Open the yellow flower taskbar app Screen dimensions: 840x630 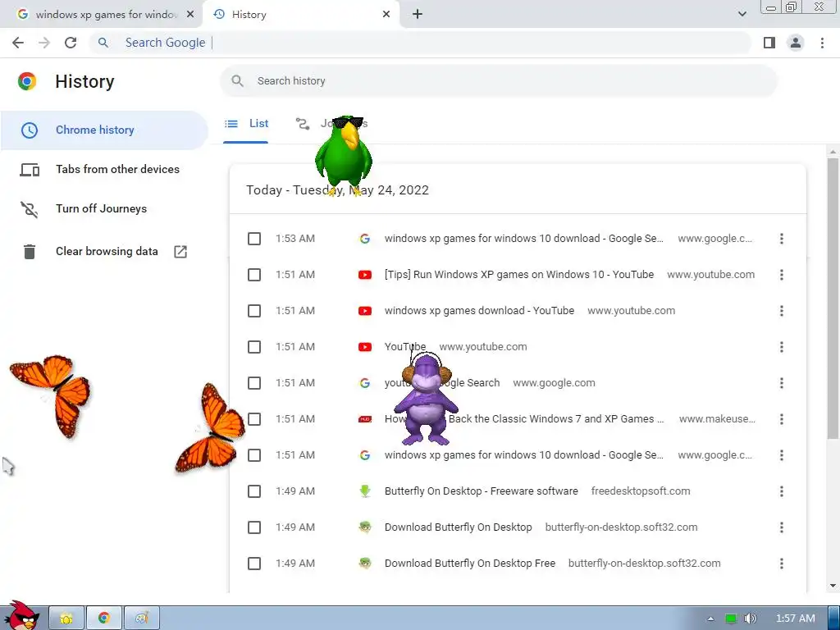(x=66, y=619)
